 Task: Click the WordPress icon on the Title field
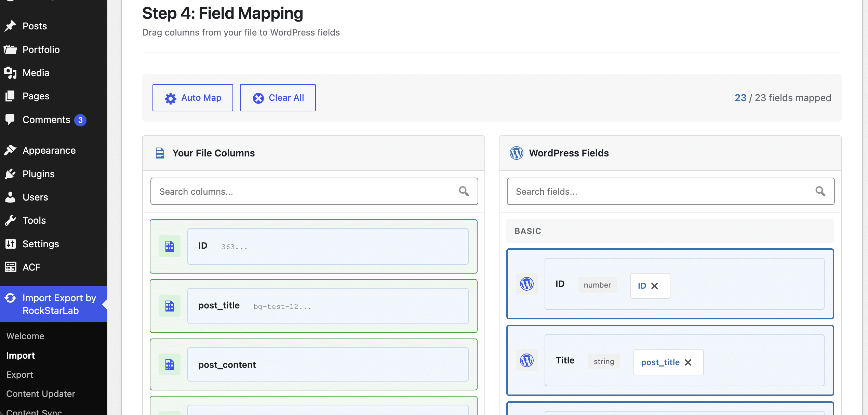click(x=527, y=360)
